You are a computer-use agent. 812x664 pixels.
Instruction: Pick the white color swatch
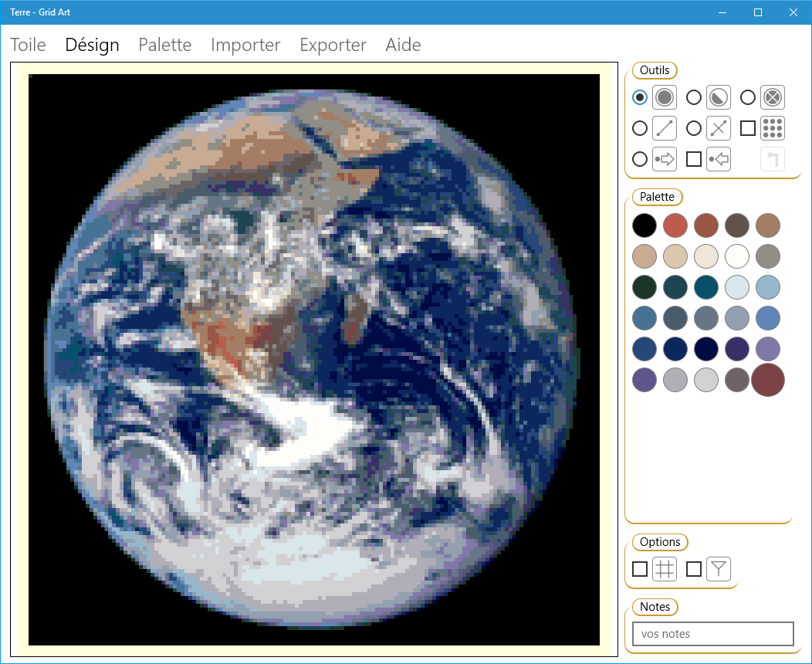pyautogui.click(x=737, y=256)
